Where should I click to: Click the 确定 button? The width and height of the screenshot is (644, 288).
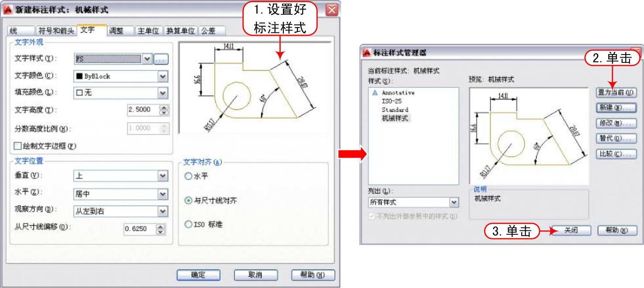point(198,275)
